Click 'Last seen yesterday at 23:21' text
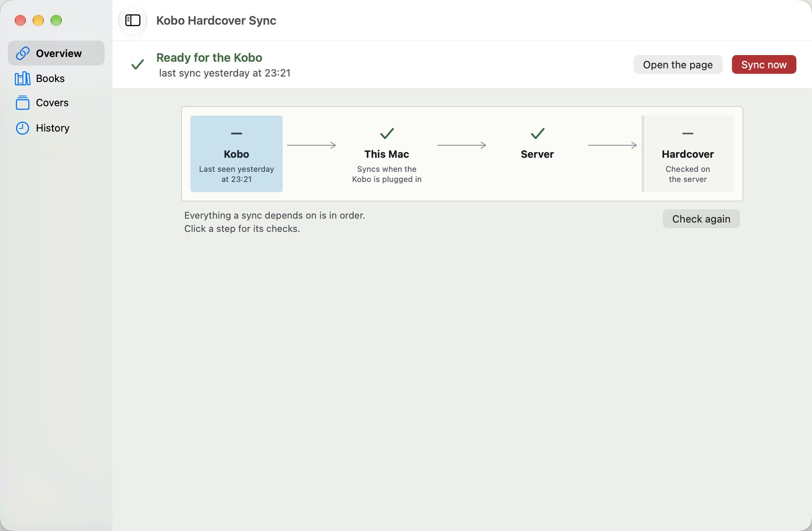The height and width of the screenshot is (531, 812). [236, 174]
